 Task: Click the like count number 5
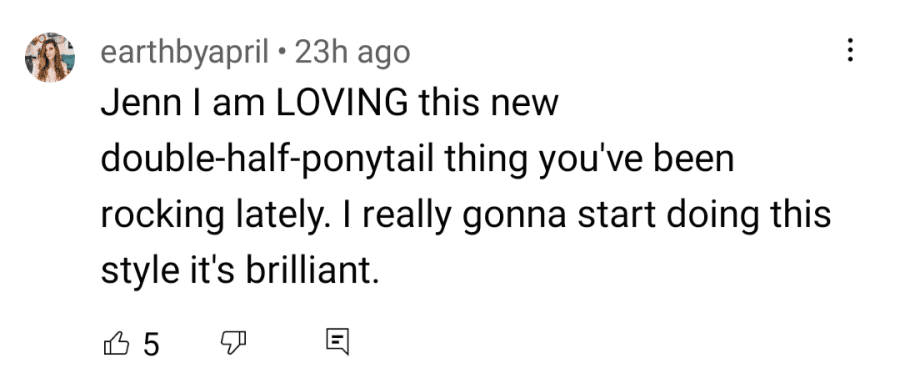[150, 345]
